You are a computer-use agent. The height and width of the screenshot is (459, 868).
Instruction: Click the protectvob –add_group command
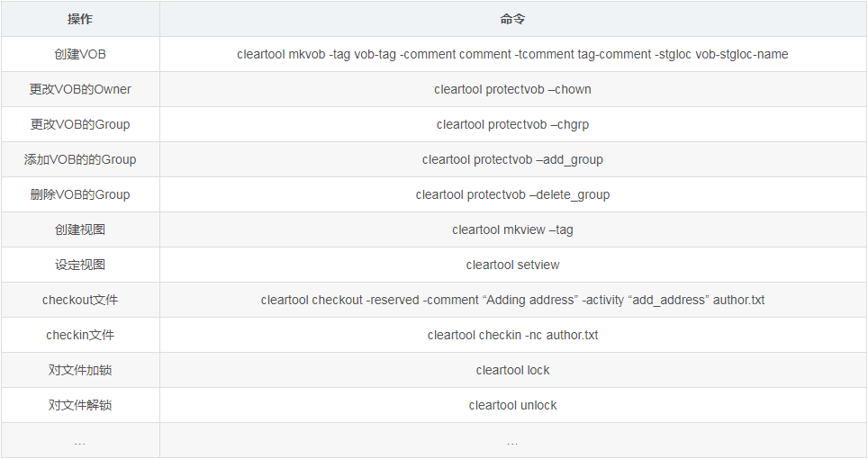pos(512,159)
